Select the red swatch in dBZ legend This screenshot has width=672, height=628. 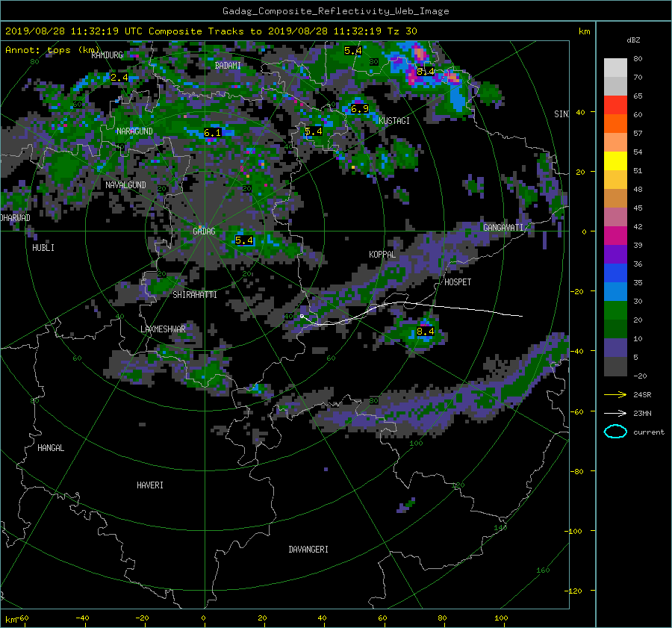615,105
